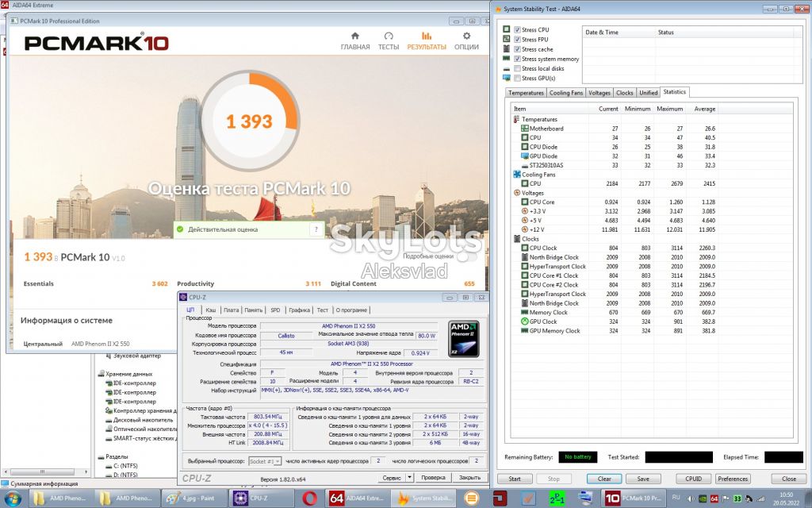812x508 pixels.
Task: Toggle the Stress CPU checkbox
Action: (517, 29)
